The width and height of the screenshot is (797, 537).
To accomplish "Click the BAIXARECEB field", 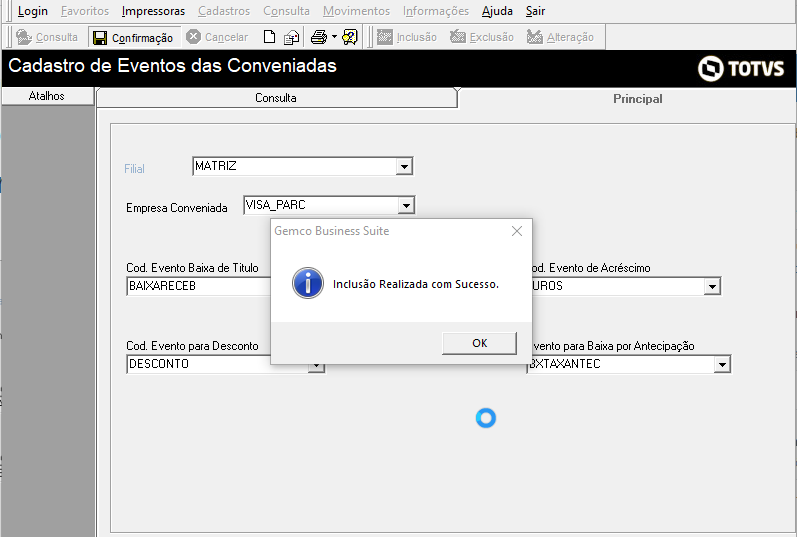I will [x=198, y=286].
